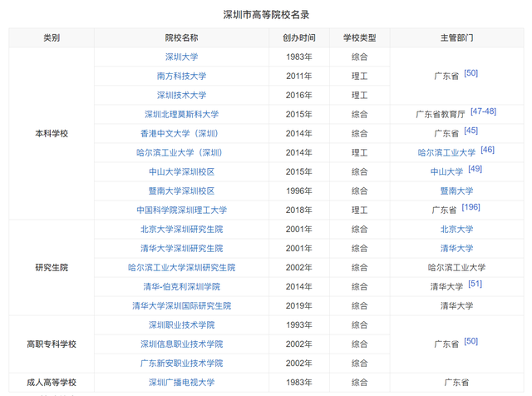Select the 主管部门 column header

pos(456,37)
